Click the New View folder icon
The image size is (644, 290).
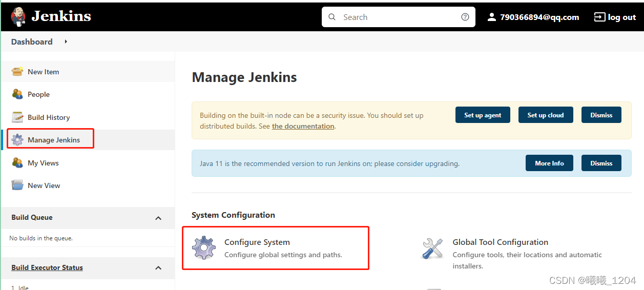pos(17,185)
